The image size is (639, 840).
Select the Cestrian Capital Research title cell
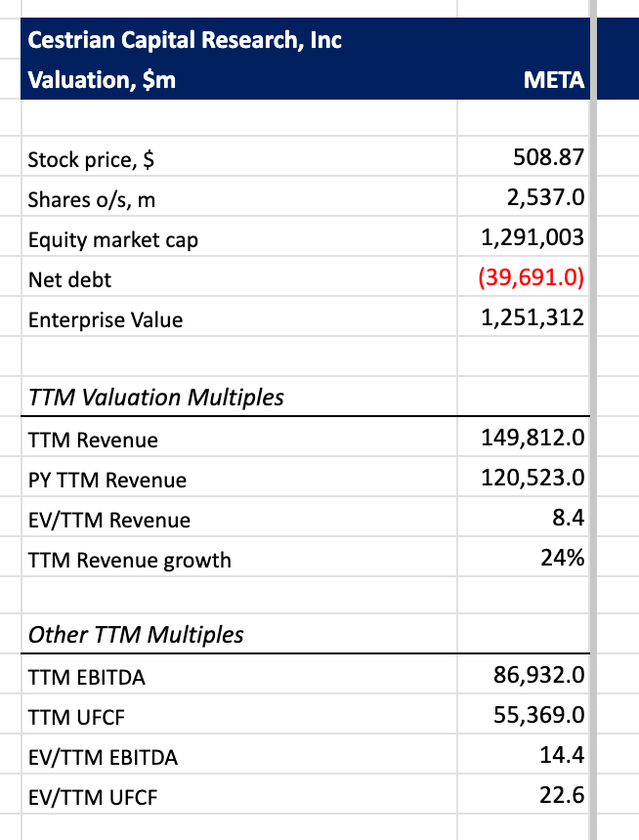[239, 39]
